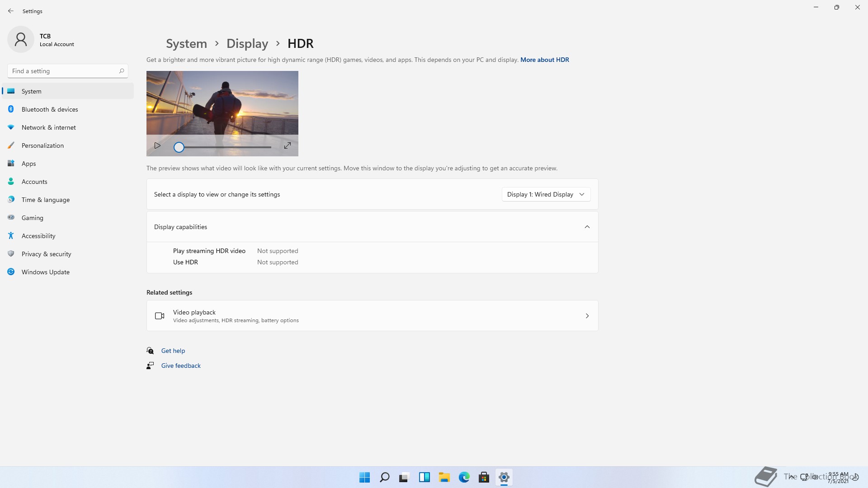
Task: Click the Find a setting search field
Action: coord(68,71)
